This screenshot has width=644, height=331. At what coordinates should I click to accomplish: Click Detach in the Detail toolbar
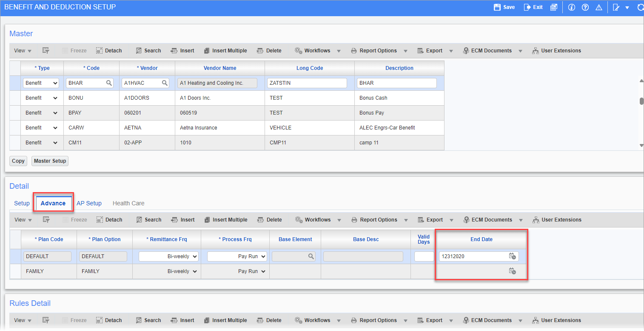[109, 220]
